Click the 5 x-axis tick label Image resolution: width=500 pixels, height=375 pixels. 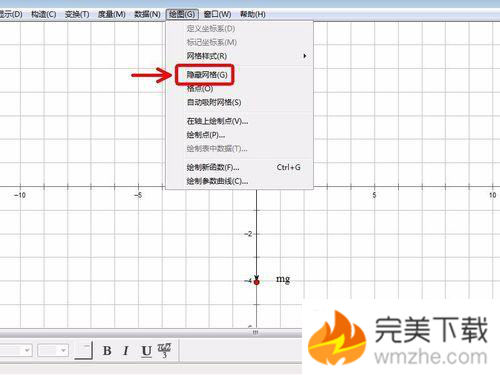pos(374,195)
